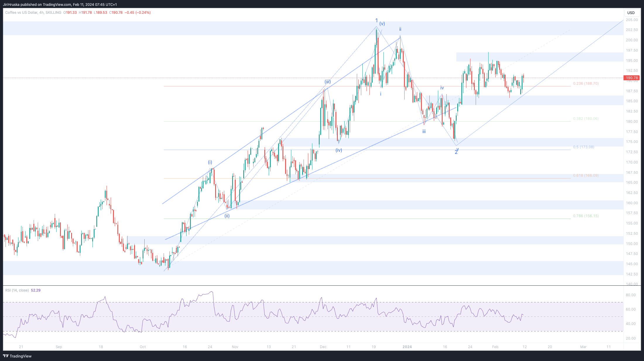The width and height of the screenshot is (644, 361).
Task: Select the wave 2 label at the low
Action: coord(456,152)
